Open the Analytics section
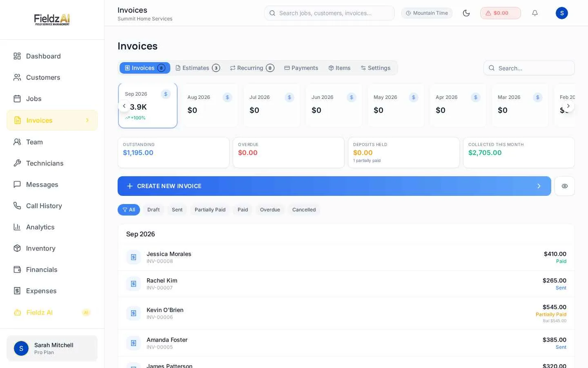This screenshot has width=588, height=368. tap(52, 227)
